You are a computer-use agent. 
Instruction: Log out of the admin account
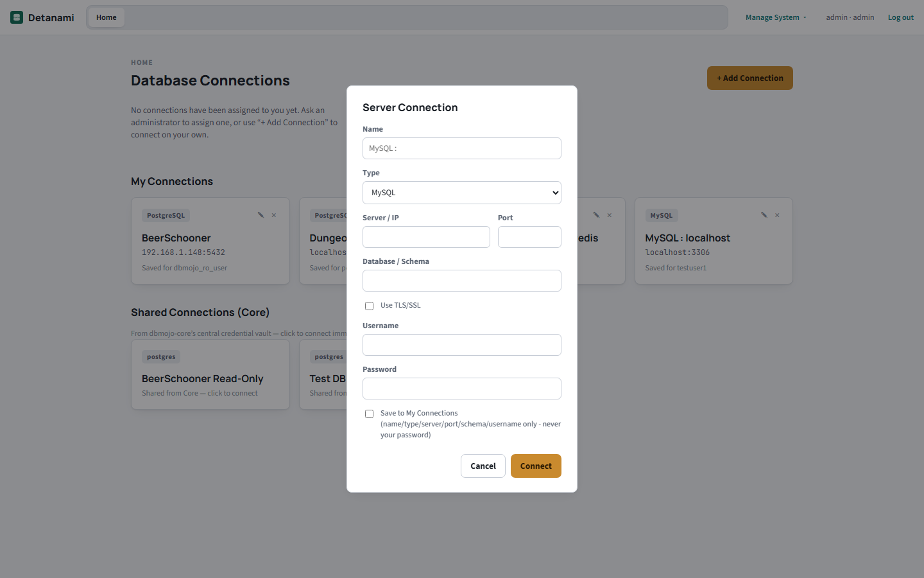[x=901, y=17]
